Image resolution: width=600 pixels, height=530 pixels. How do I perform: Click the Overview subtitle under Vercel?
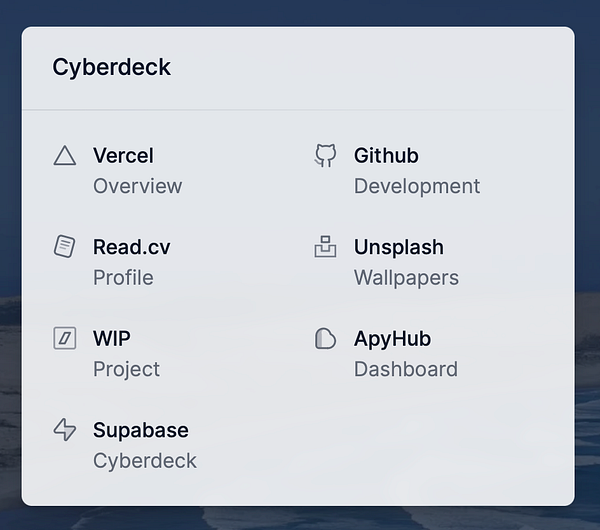tap(137, 186)
